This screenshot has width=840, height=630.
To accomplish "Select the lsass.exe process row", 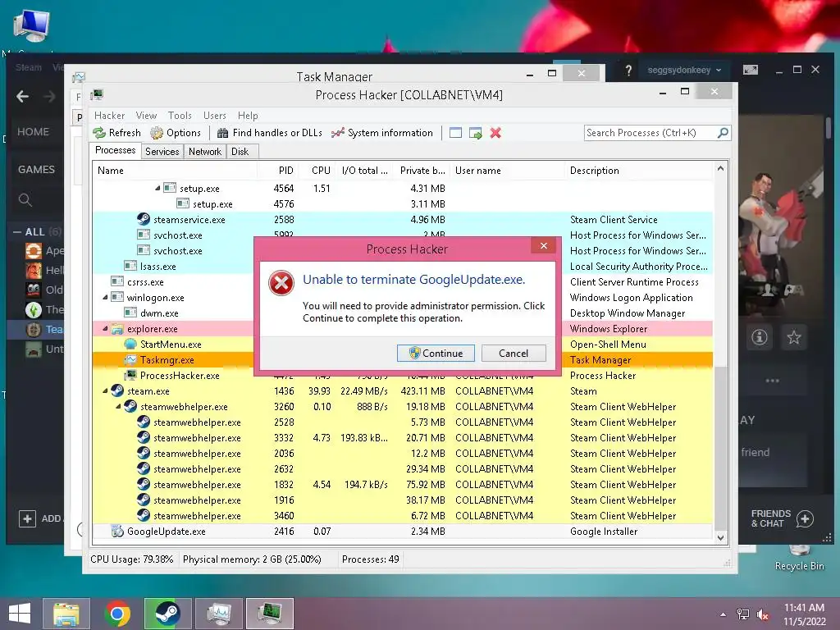I will click(x=403, y=267).
